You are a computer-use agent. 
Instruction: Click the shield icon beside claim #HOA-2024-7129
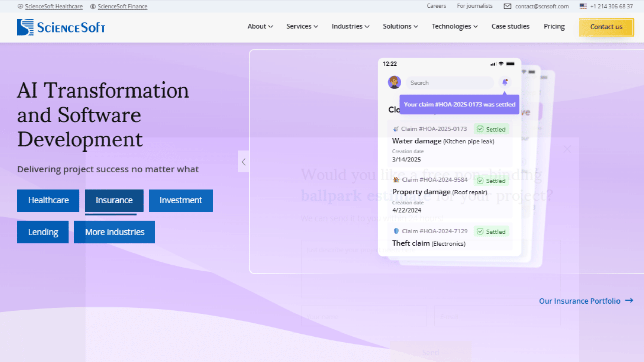click(x=396, y=231)
